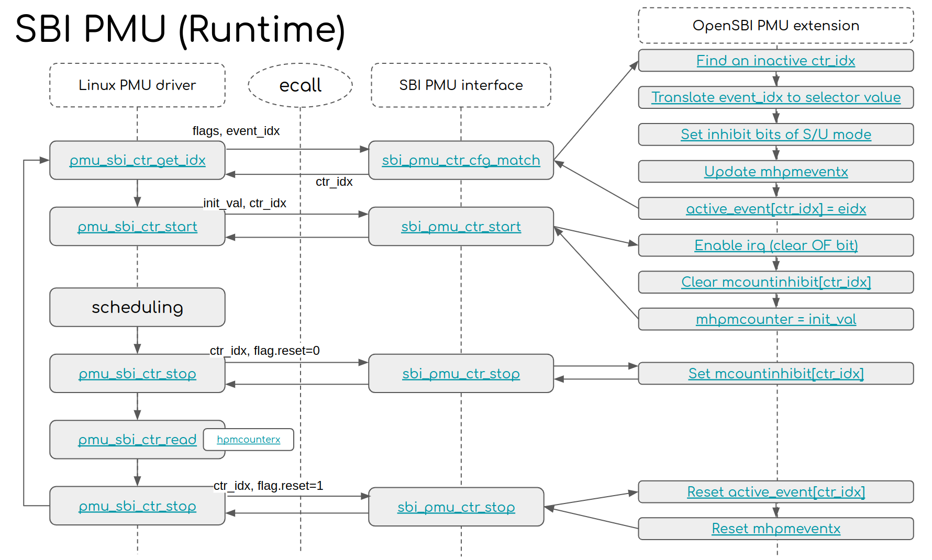Select 'Set inhibit bits of S/U mode'
This screenshot has width=932, height=560.
pyautogui.click(x=775, y=135)
